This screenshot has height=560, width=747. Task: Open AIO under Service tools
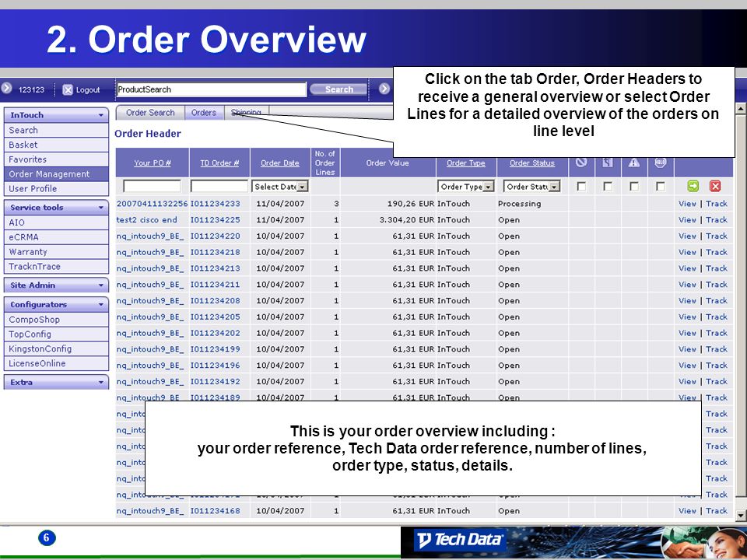point(56,222)
